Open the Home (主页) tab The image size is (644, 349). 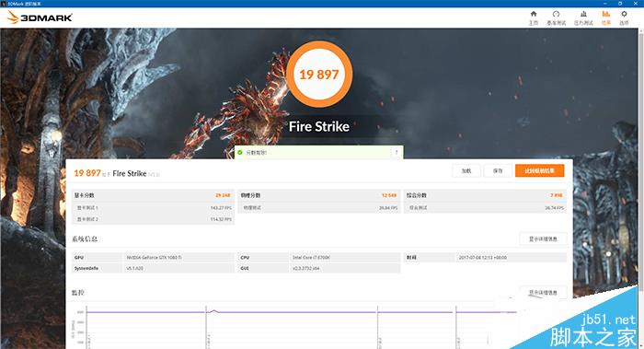pos(533,17)
